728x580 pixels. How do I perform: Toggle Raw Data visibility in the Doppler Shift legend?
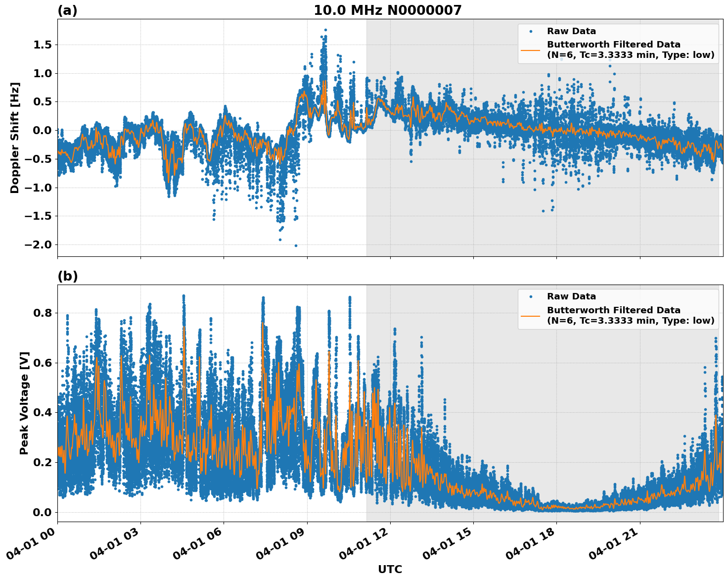[567, 32]
